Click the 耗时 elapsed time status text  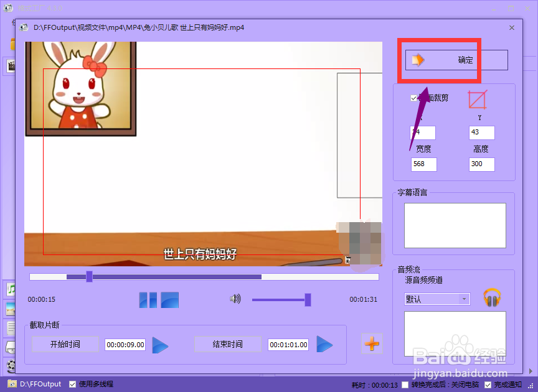coord(374,385)
